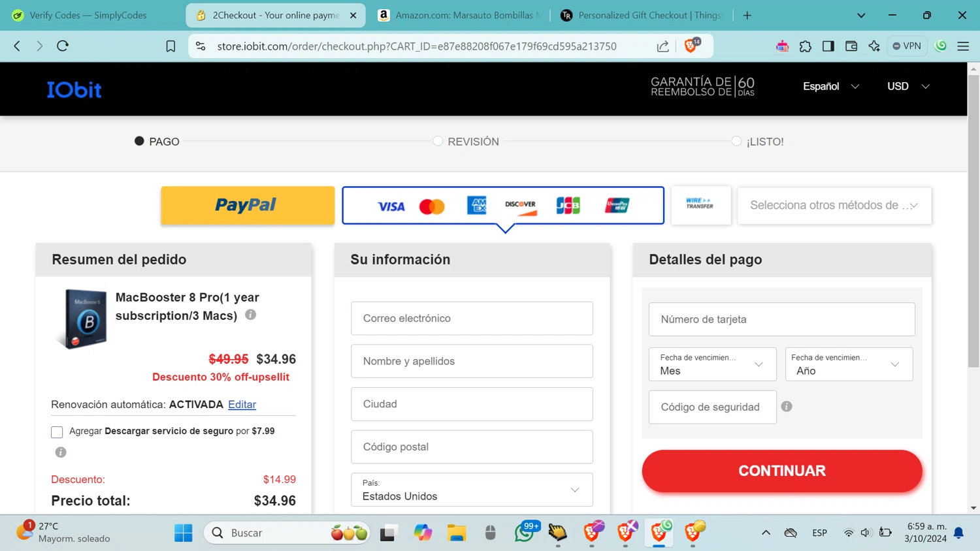
Task: Open Brave Shields icon
Action: pos(690,46)
